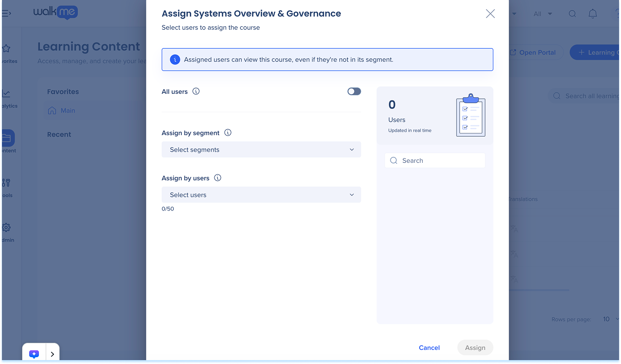Click the Assign button
The image size is (621, 364).
pyautogui.click(x=475, y=347)
